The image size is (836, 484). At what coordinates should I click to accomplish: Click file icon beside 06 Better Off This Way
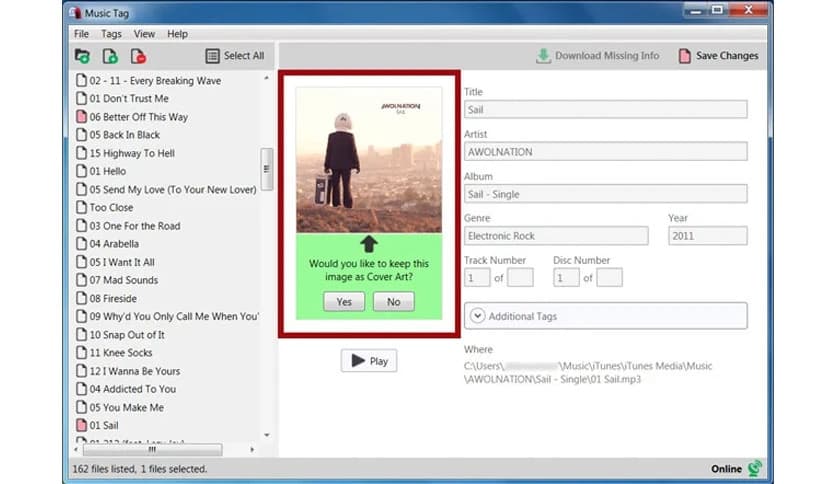coord(81,116)
